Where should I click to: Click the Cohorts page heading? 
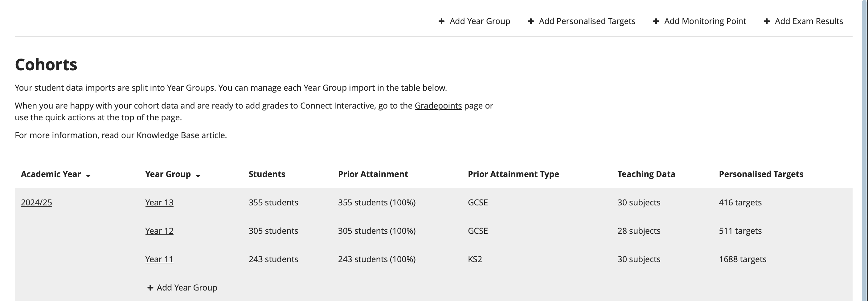point(46,64)
